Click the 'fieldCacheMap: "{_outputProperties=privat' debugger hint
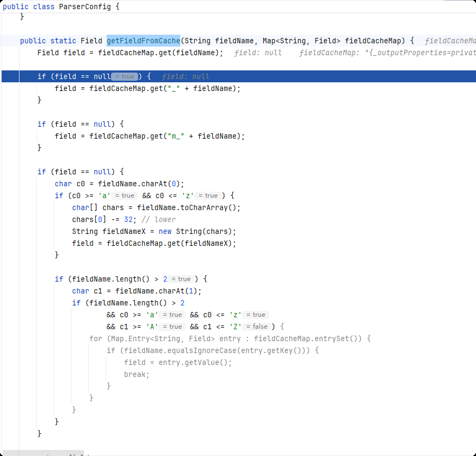The height and width of the screenshot is (456, 476). pyautogui.click(x=387, y=53)
